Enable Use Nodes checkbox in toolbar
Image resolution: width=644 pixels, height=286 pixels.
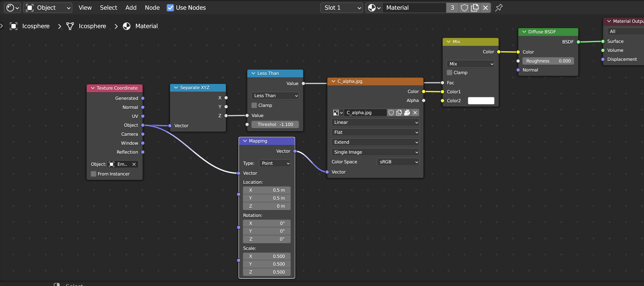click(x=170, y=7)
